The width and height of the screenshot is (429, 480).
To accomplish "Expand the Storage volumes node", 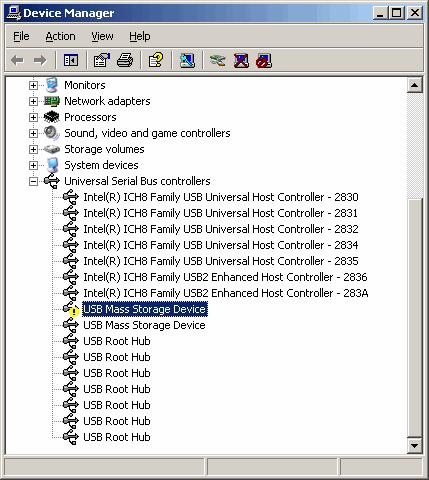I will [33, 149].
